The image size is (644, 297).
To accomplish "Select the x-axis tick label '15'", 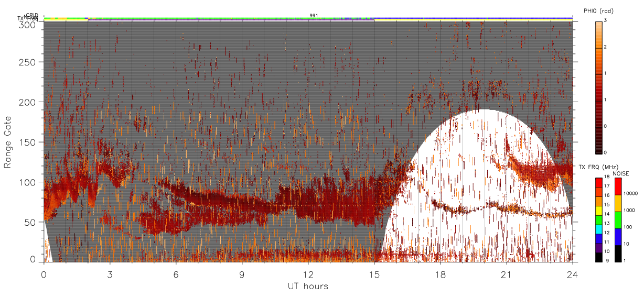I will pos(374,274).
